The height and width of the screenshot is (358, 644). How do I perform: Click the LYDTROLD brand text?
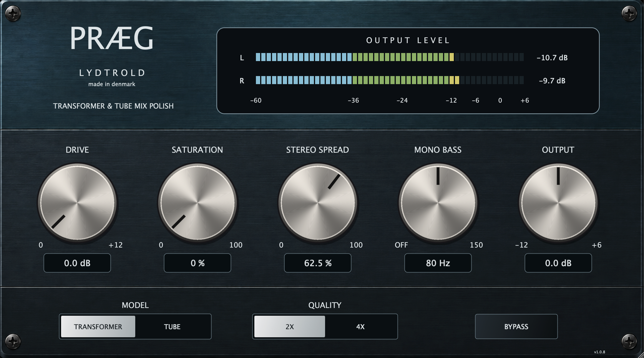[x=112, y=73]
